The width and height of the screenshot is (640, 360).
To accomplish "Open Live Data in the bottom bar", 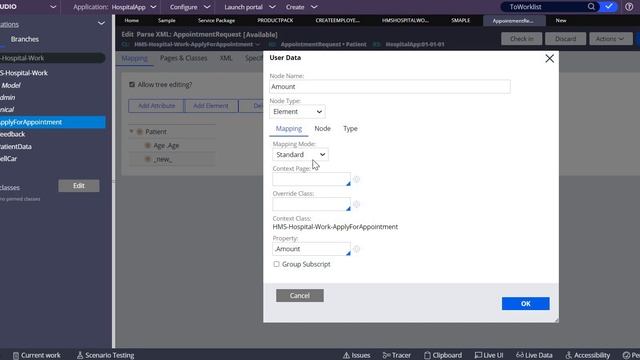I will pyautogui.click(x=534, y=355).
